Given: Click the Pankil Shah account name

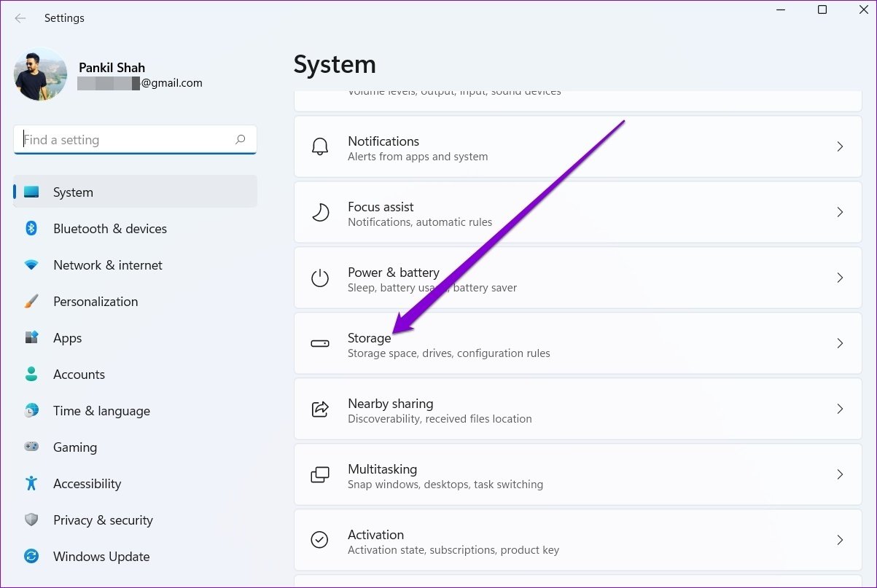Looking at the screenshot, I should [112, 68].
